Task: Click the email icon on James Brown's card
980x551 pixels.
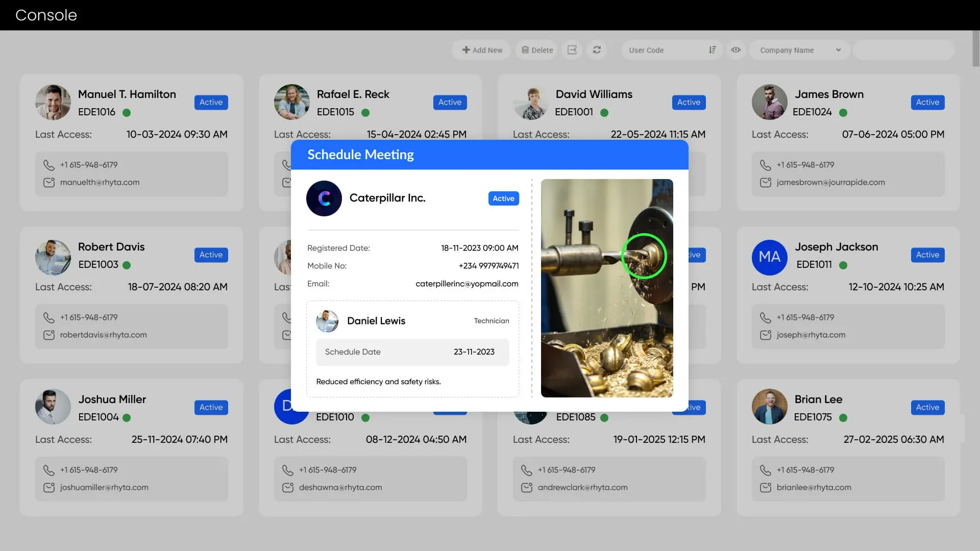Action: (765, 183)
